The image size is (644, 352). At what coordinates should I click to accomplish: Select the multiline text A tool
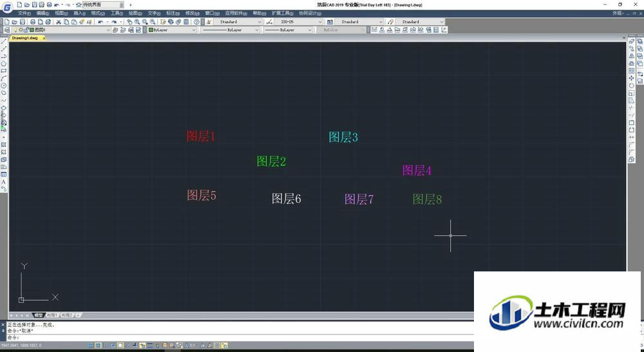coord(4,181)
